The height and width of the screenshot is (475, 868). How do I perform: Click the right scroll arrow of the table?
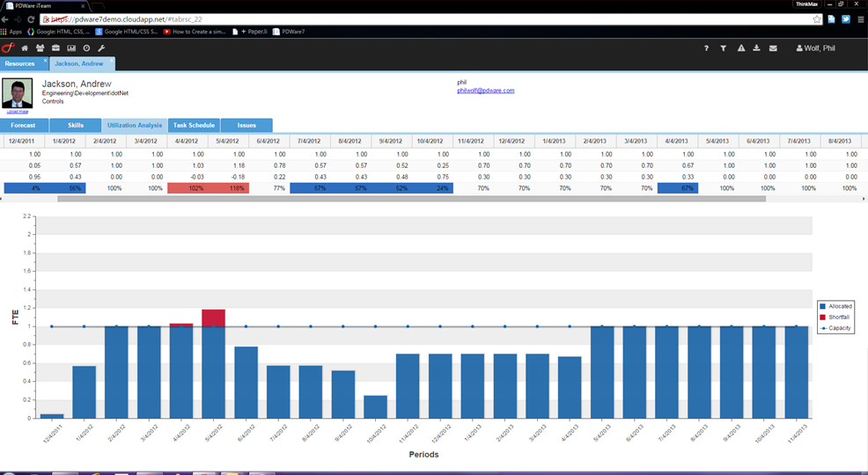click(x=865, y=199)
